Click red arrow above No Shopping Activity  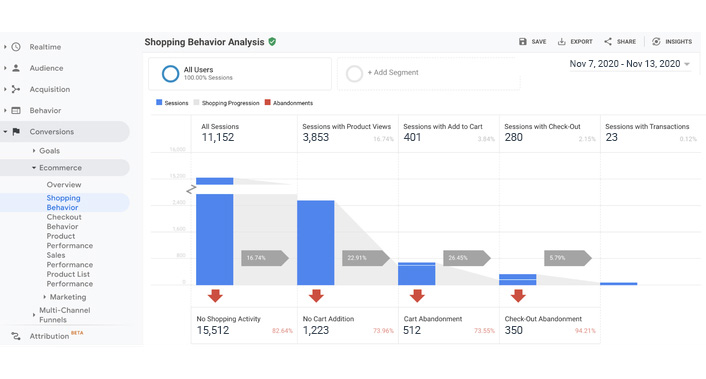tap(215, 296)
